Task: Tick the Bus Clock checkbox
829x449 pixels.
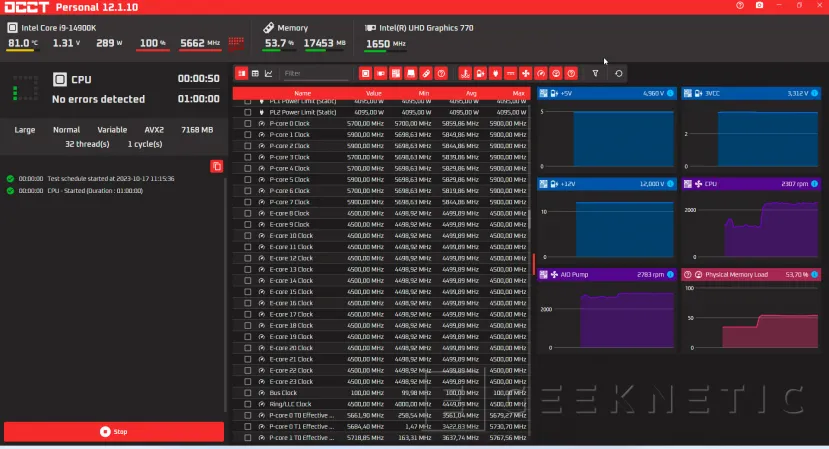Action: 247,393
